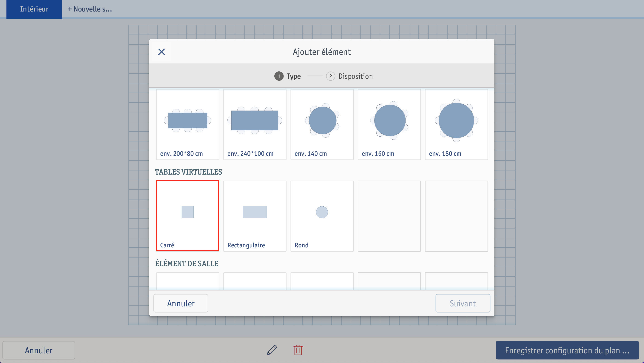Add a room via + Nouvelle s... tab
Viewport: 644px width, 363px height.
[x=90, y=9]
